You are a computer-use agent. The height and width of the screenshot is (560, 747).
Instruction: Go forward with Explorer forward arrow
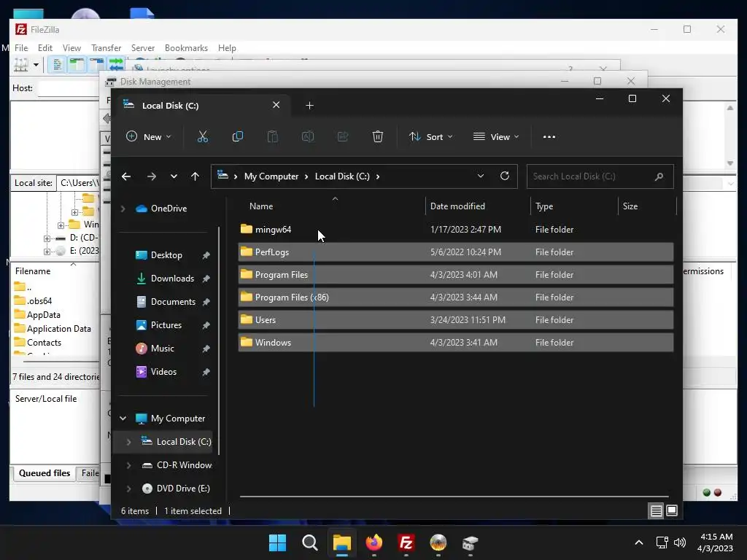coord(152,176)
